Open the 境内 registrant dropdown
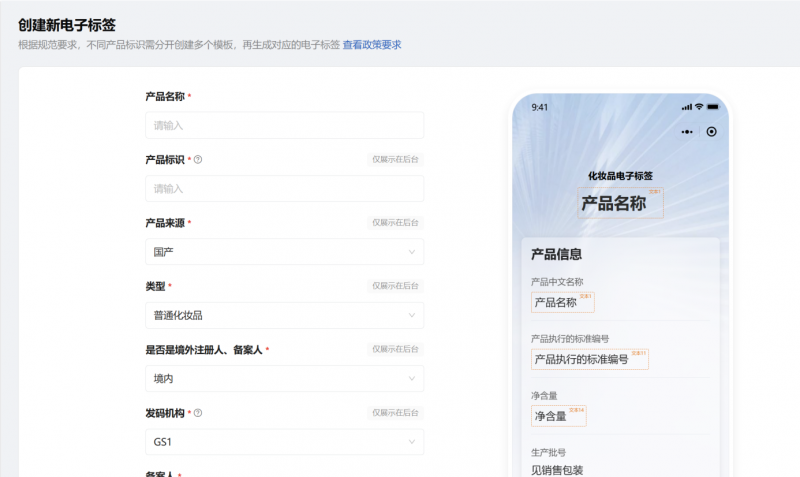Screen dimensions: 800x477 284,379
